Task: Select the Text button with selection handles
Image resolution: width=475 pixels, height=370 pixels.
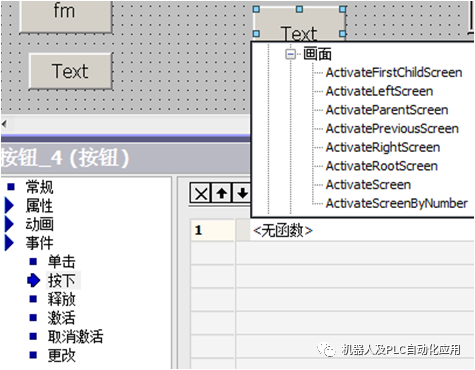Action: [x=299, y=24]
